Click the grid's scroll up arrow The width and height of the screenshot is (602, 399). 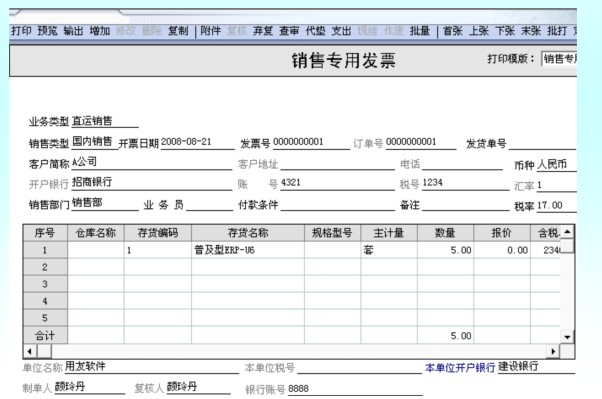click(x=567, y=232)
